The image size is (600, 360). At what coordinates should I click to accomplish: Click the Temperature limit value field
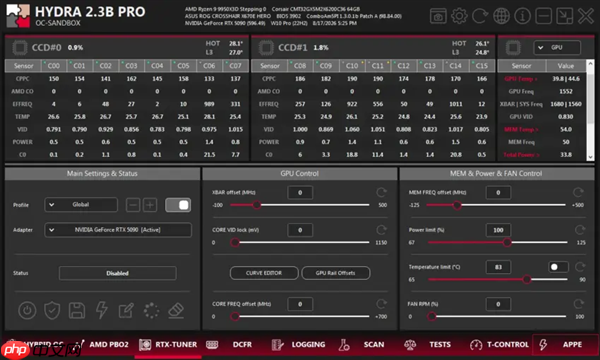coord(498,267)
